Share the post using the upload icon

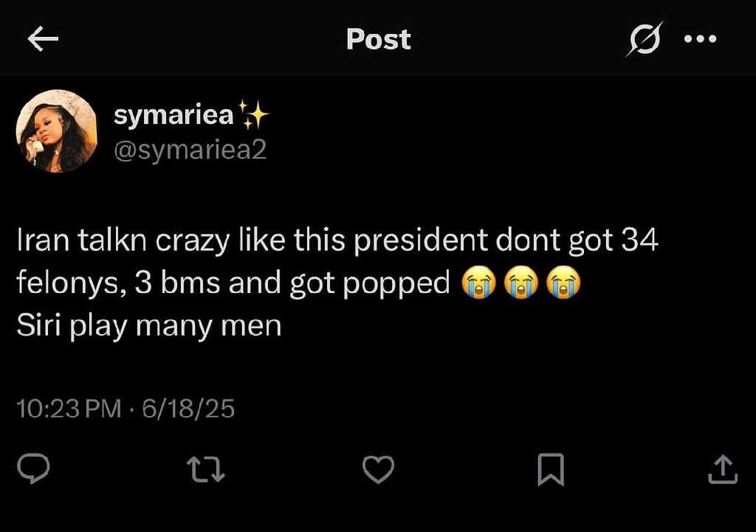pos(723,469)
